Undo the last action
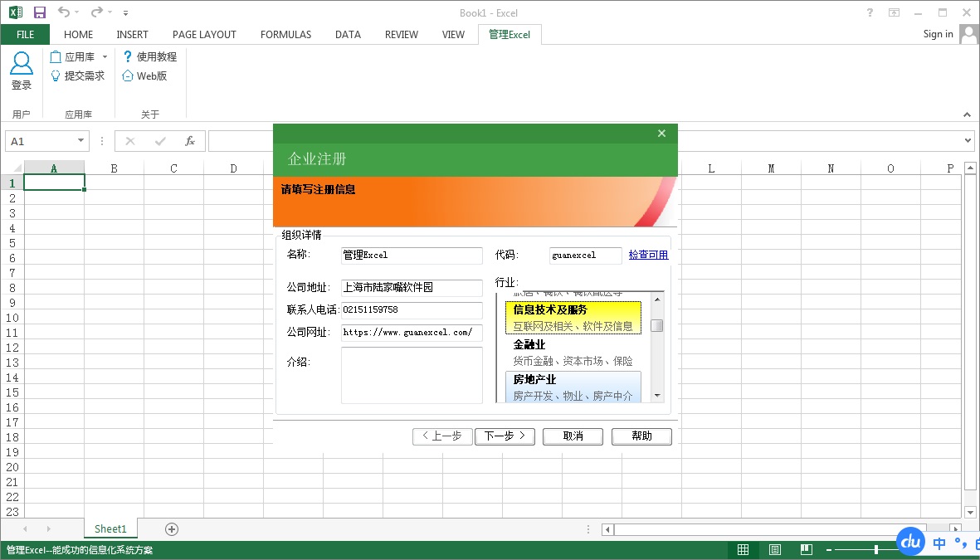The width and height of the screenshot is (980, 560). [64, 12]
